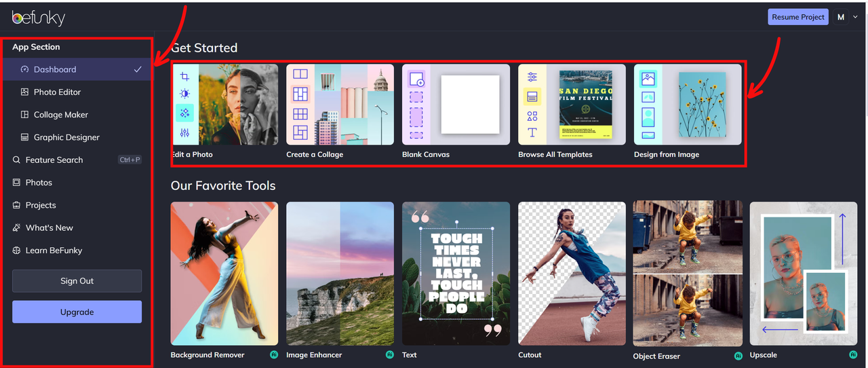Click the Projects briefcase icon
Viewport: 868px width, 368px height.
coord(17,205)
